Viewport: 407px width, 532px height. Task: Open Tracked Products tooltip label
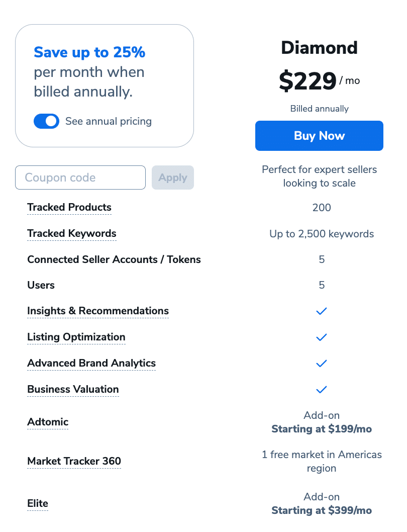69,207
